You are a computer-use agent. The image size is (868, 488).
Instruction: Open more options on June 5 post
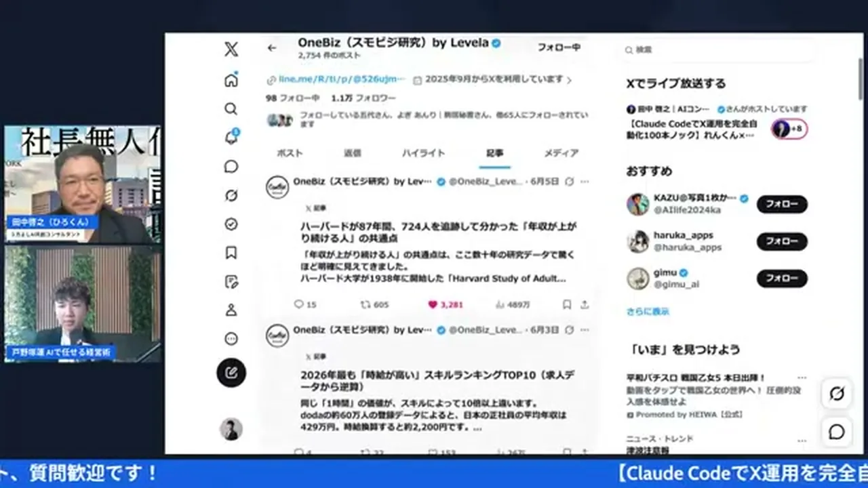click(x=585, y=182)
